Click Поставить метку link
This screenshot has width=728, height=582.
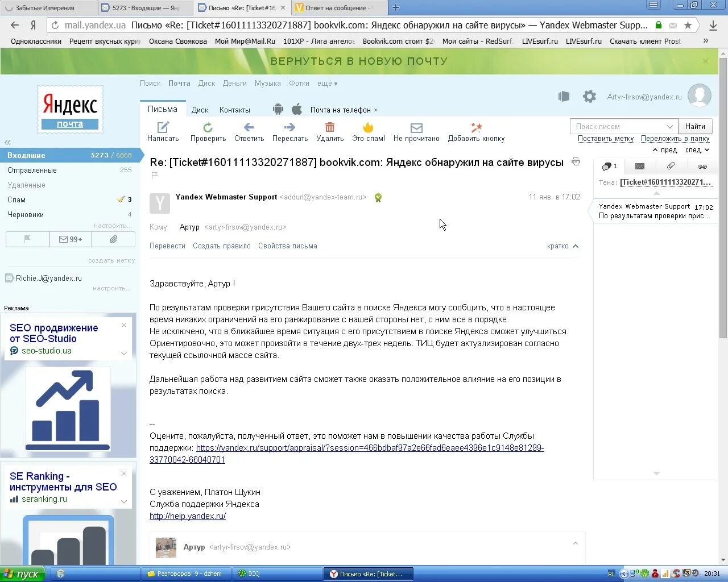click(606, 139)
